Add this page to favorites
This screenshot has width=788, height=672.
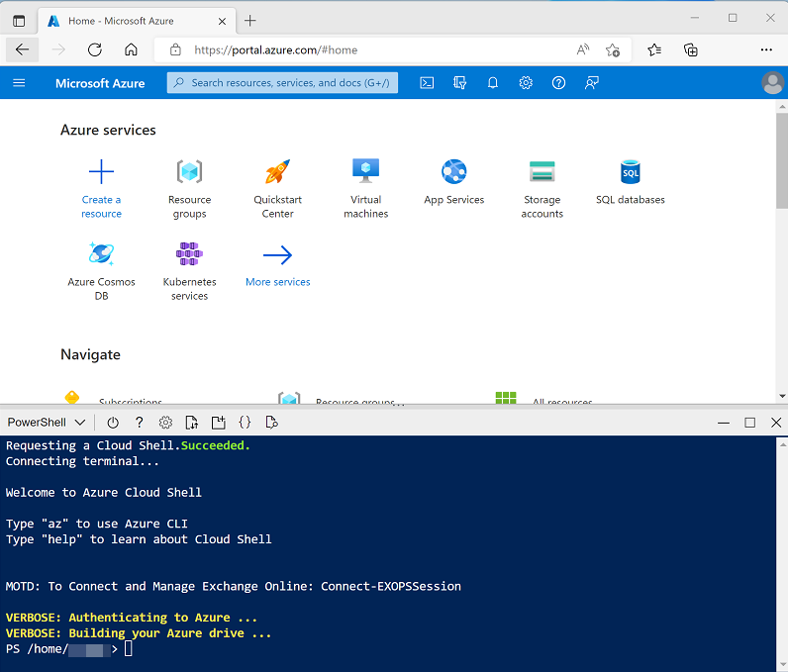[613, 49]
